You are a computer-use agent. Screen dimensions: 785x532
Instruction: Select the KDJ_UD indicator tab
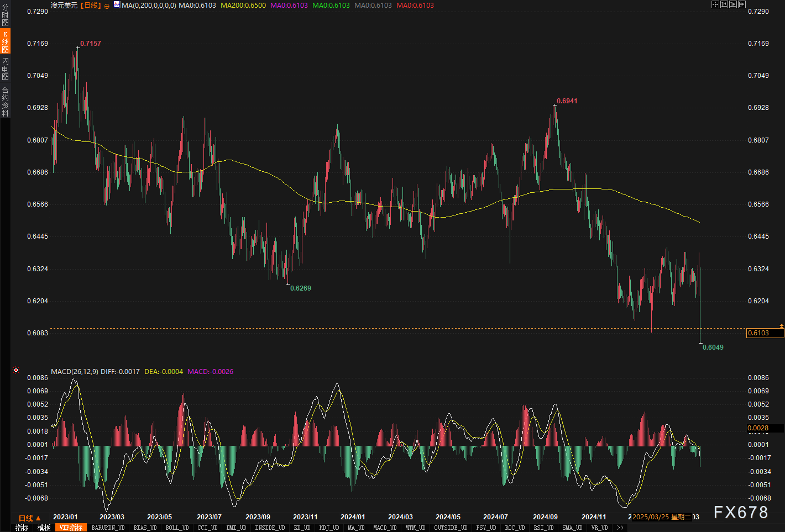coord(328,528)
